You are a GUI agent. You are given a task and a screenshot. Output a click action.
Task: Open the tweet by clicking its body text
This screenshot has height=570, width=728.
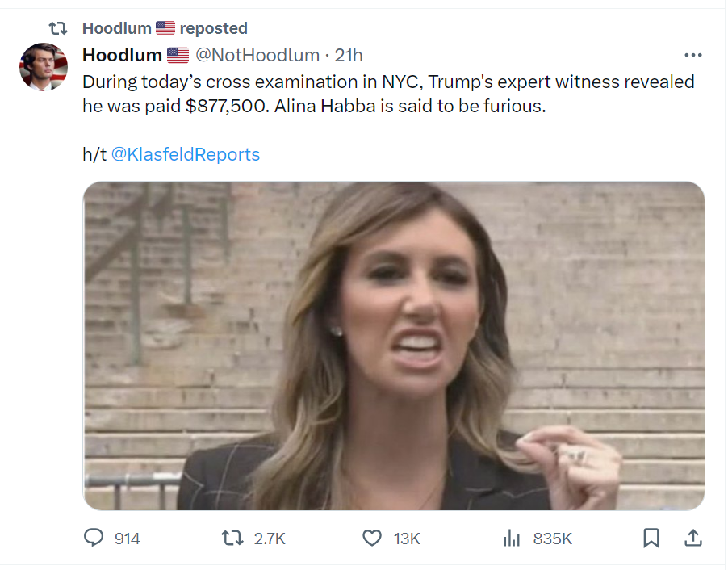click(388, 94)
